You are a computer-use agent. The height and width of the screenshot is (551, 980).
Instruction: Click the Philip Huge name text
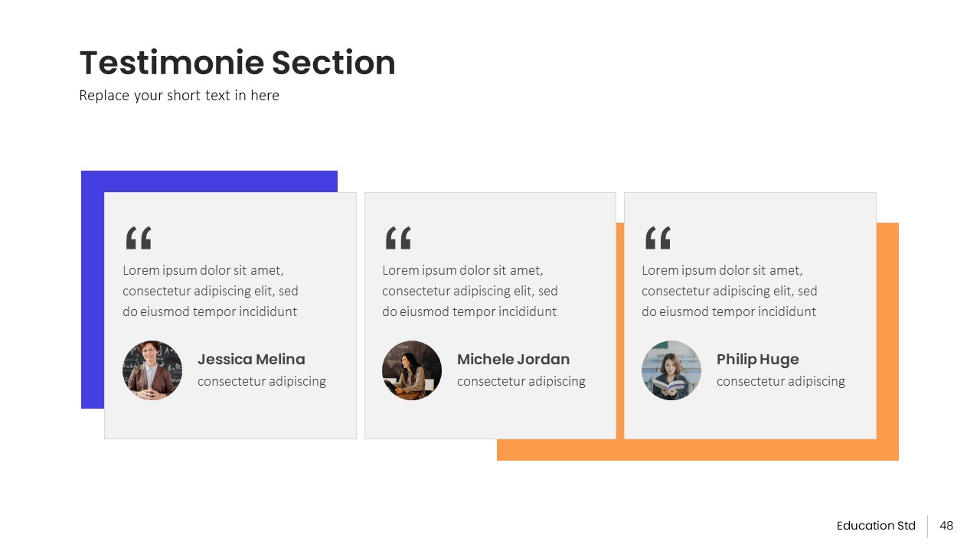[757, 359]
